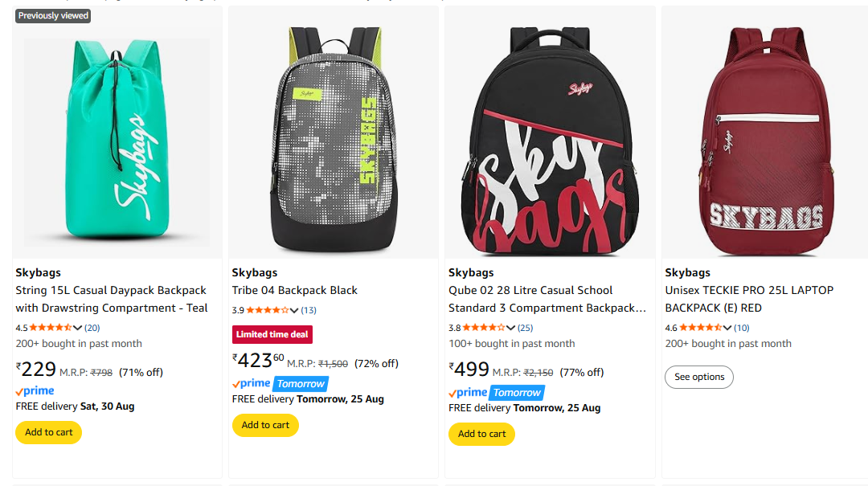Open String 15L Casual Daypack title link
The height and width of the screenshot is (486, 868).
click(111, 299)
